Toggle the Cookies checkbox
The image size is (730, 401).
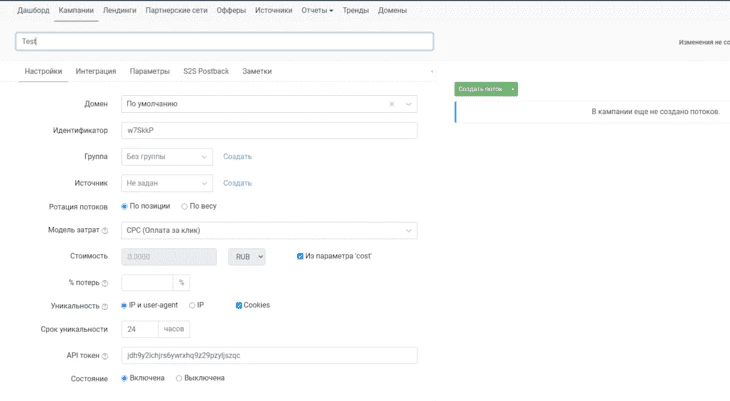[x=239, y=306]
